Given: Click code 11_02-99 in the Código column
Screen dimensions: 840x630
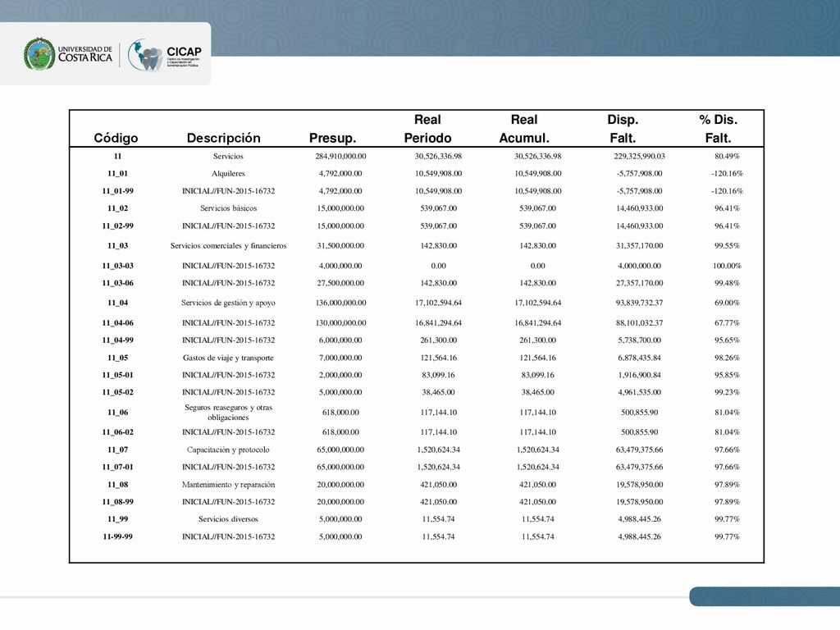Looking at the screenshot, I should click(118, 226).
